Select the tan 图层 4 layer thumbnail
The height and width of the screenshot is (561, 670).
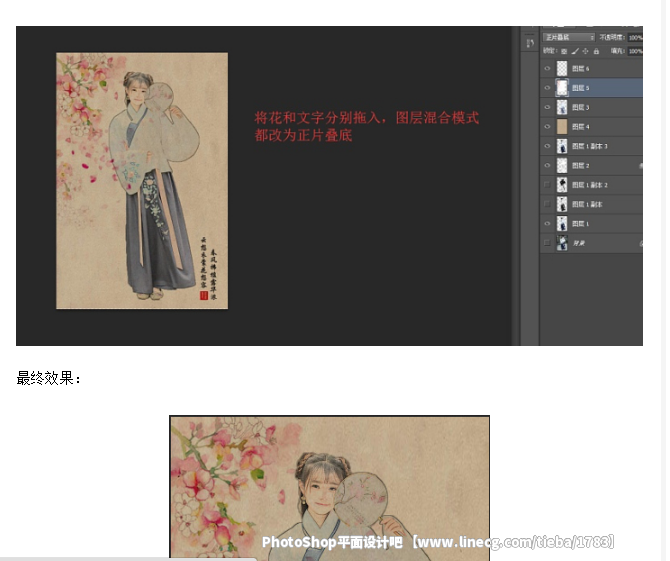(x=562, y=126)
